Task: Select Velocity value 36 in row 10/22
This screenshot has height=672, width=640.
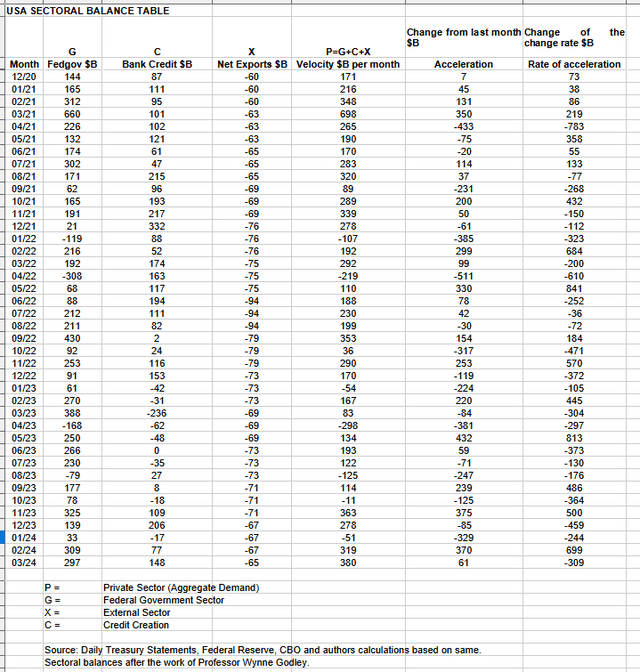Action: [348, 351]
